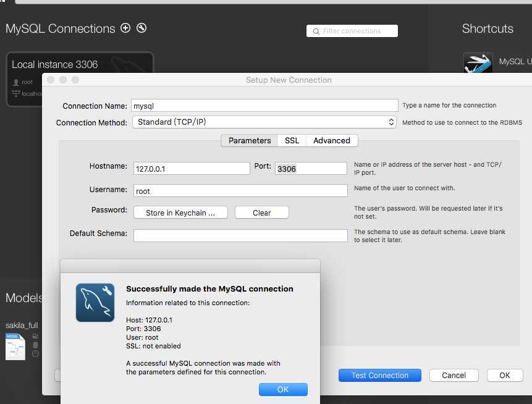
Task: Click 'Method to use to connect to the RDBMS' hint
Action: click(x=462, y=122)
